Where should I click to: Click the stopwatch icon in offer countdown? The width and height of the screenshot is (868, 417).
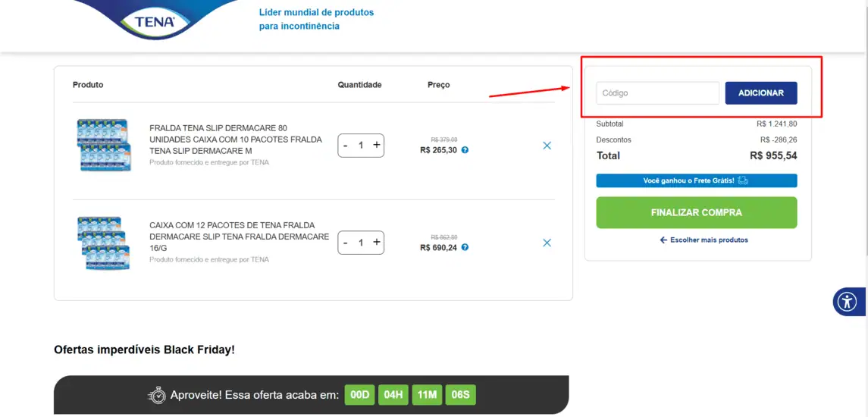click(x=157, y=395)
